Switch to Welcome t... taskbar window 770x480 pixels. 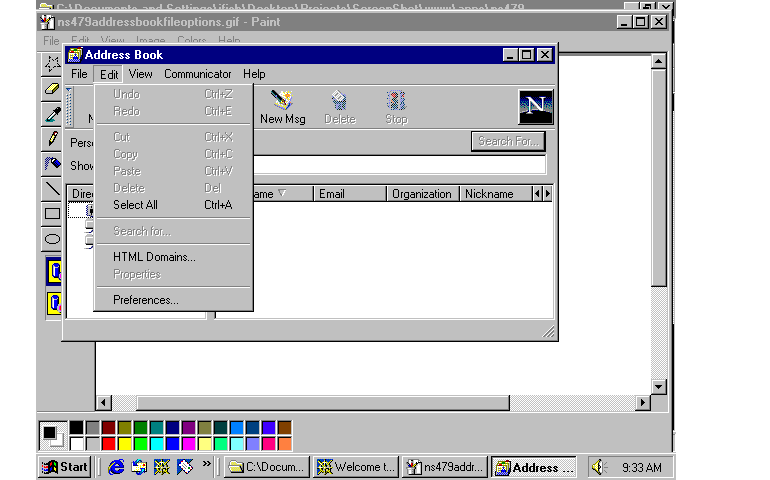[356, 467]
